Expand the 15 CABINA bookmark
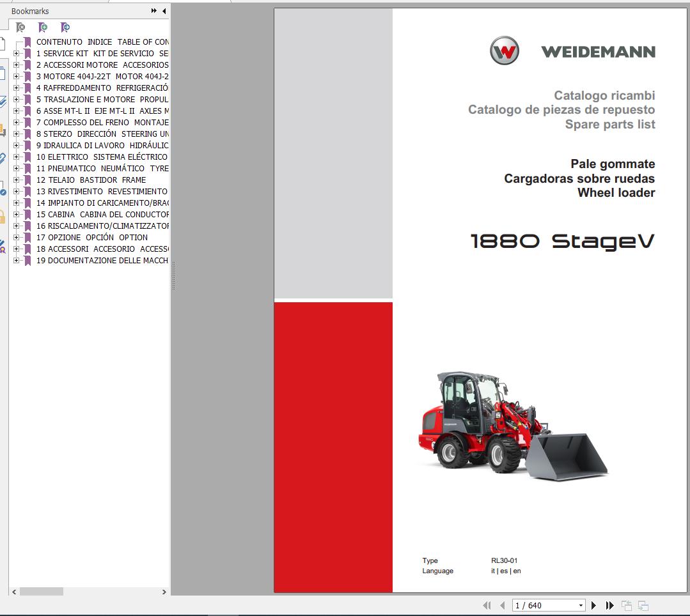 click(16, 215)
